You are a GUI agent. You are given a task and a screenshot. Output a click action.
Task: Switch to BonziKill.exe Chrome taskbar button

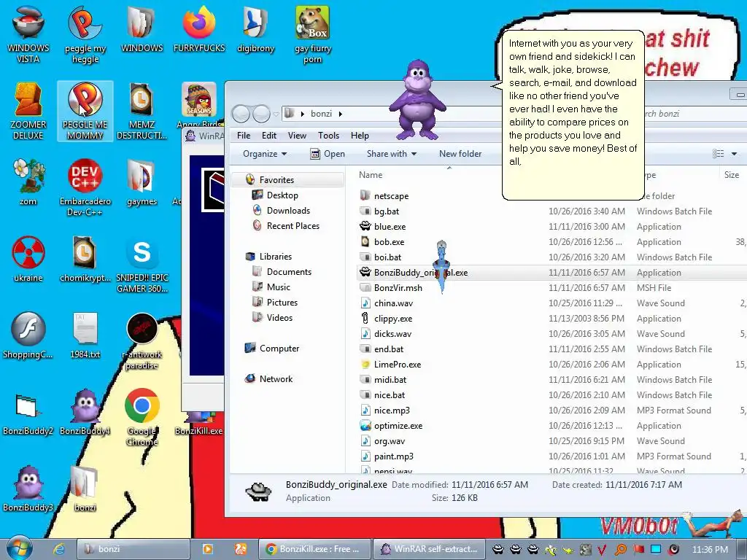point(314,548)
